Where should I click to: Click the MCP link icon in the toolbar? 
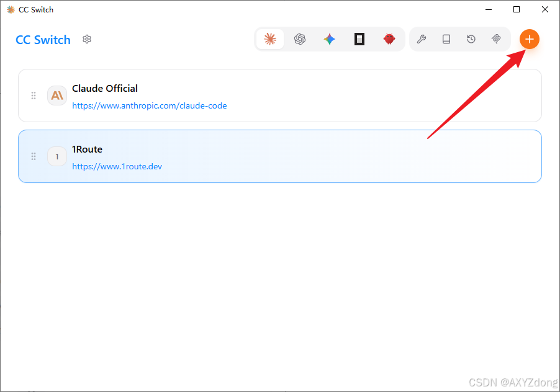(496, 39)
